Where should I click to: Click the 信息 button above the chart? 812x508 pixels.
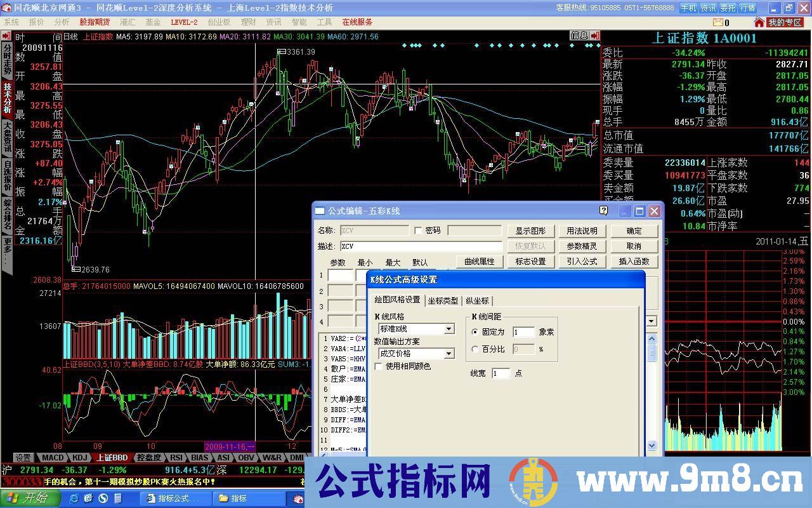point(579,36)
